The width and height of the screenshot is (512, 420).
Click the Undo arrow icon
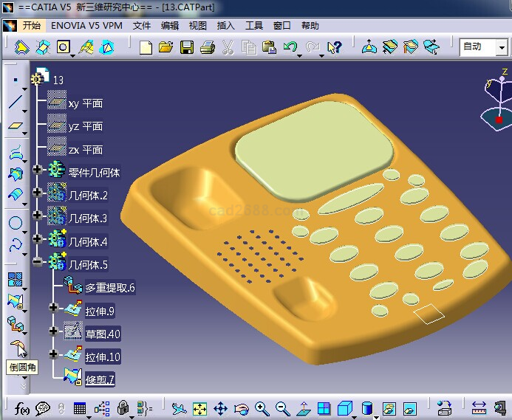[x=290, y=47]
